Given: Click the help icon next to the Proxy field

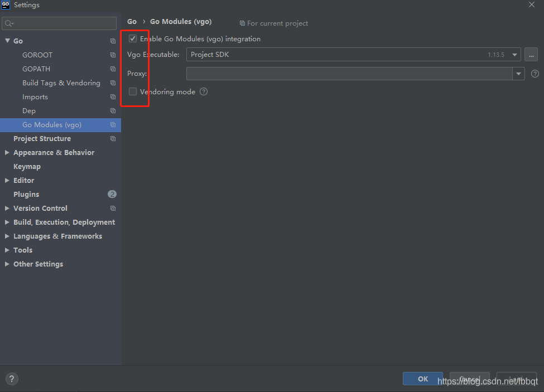Looking at the screenshot, I should click(x=535, y=74).
